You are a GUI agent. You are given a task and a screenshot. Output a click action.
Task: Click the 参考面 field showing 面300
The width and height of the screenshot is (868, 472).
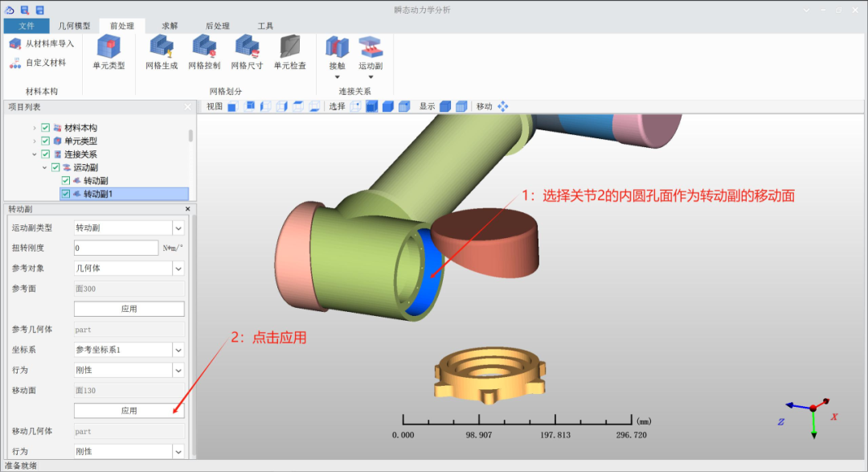129,289
